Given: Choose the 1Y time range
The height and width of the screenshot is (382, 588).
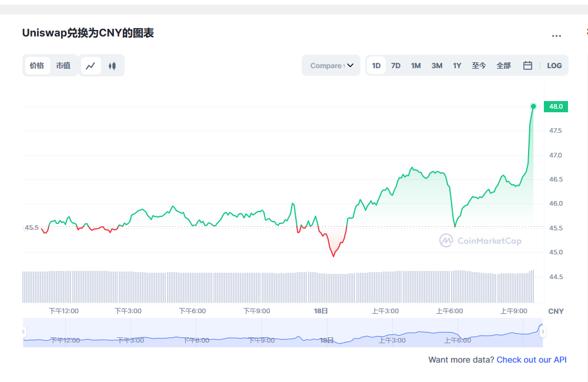Looking at the screenshot, I should click(x=457, y=66).
